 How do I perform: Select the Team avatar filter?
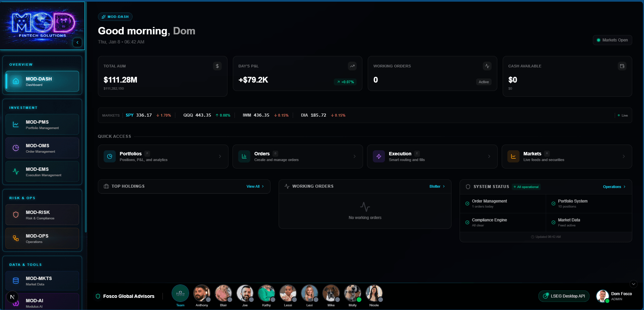[180, 293]
